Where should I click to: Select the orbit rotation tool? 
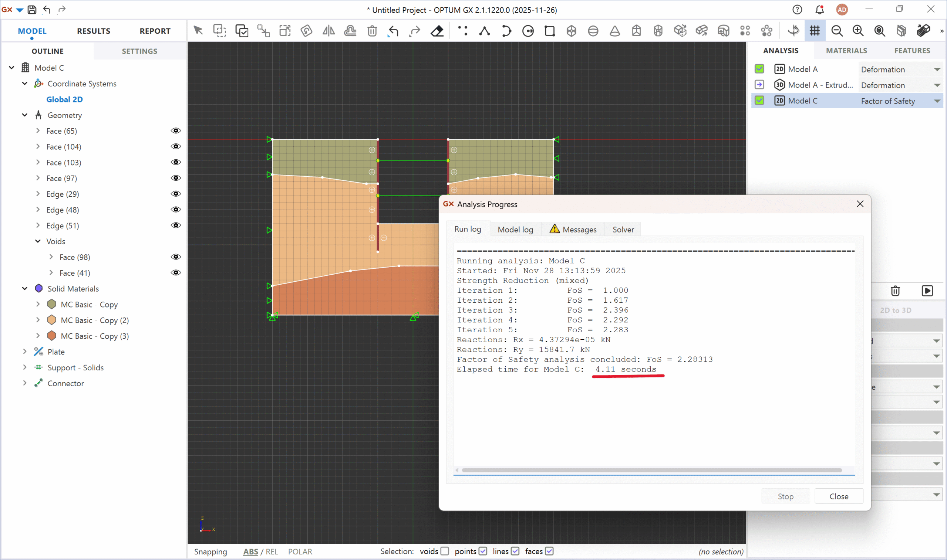pos(793,31)
